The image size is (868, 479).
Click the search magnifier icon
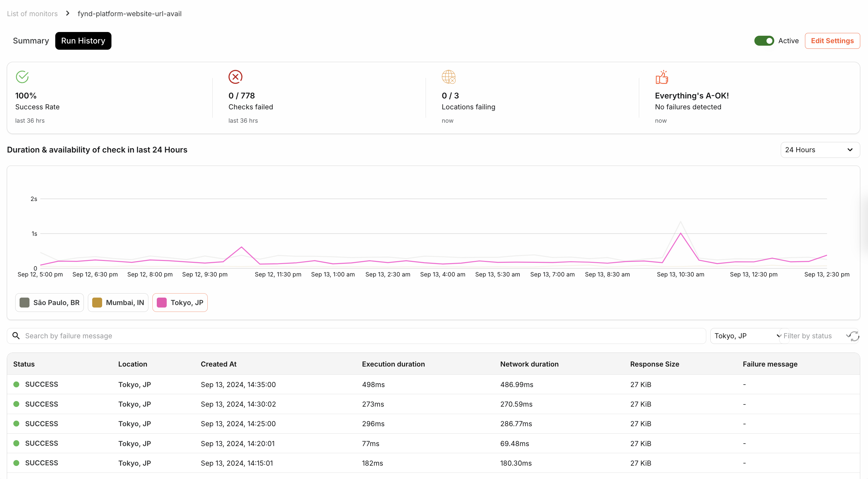[16, 335]
